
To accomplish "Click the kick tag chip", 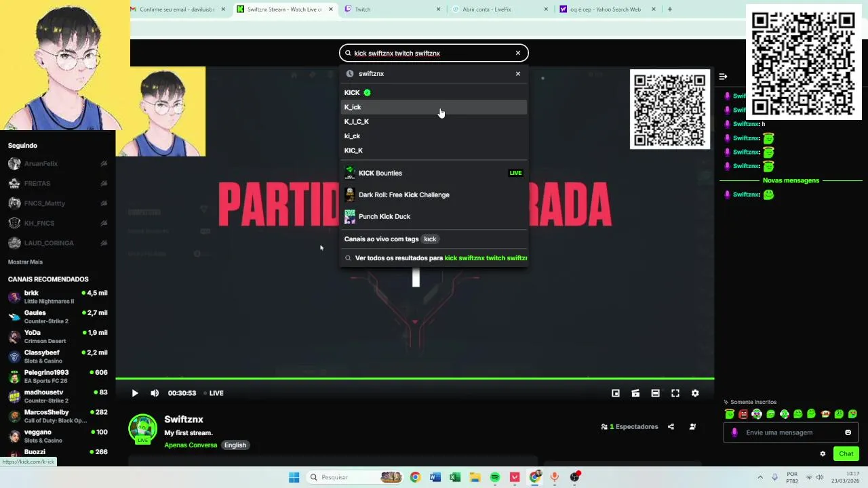I will pos(430,239).
